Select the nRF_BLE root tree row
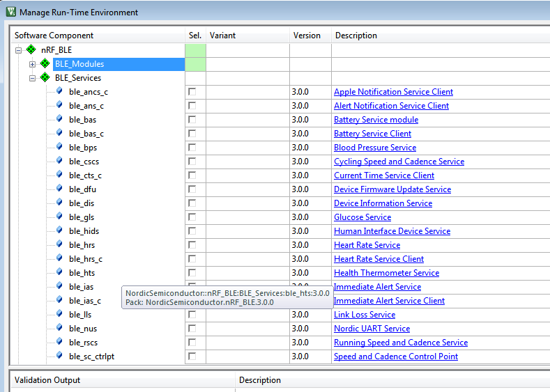 point(56,50)
